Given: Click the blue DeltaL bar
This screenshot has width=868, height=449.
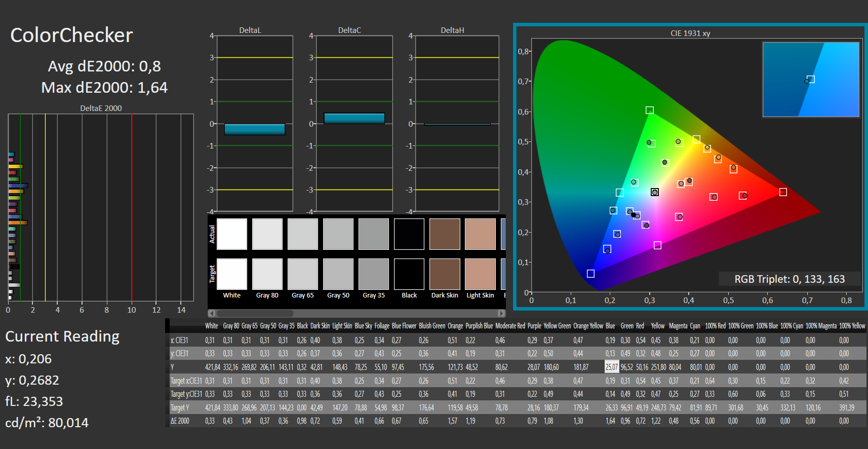Looking at the screenshot, I should coord(255,129).
